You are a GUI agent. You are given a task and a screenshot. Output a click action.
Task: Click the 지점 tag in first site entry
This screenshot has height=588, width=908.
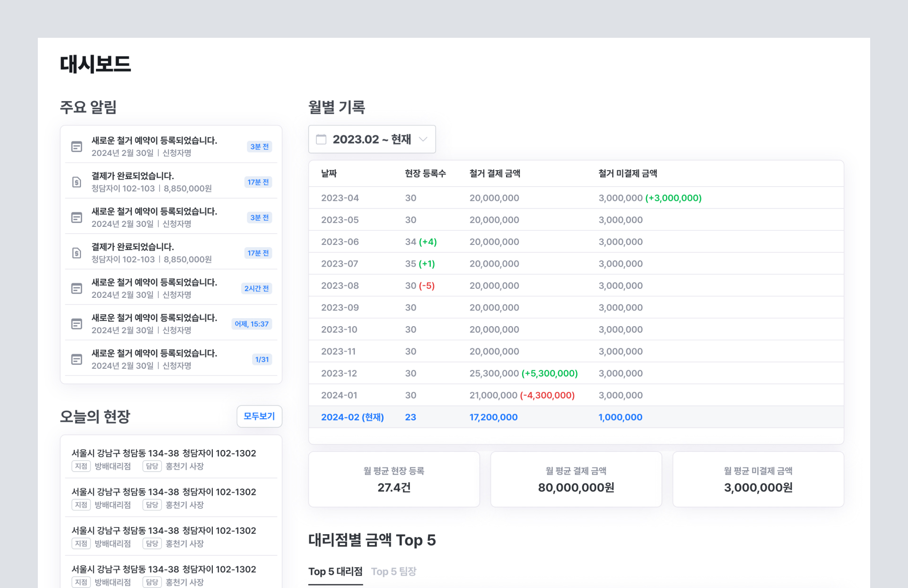pyautogui.click(x=81, y=466)
